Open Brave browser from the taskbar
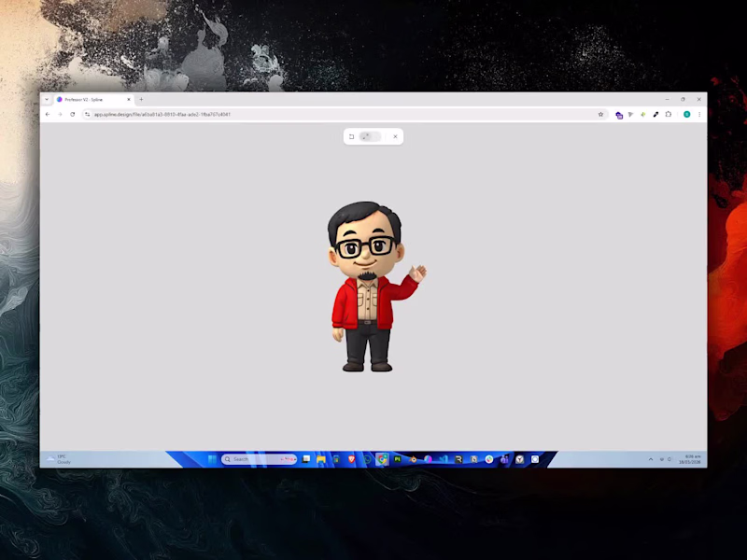Screen dimensions: 747x560 (x=352, y=459)
